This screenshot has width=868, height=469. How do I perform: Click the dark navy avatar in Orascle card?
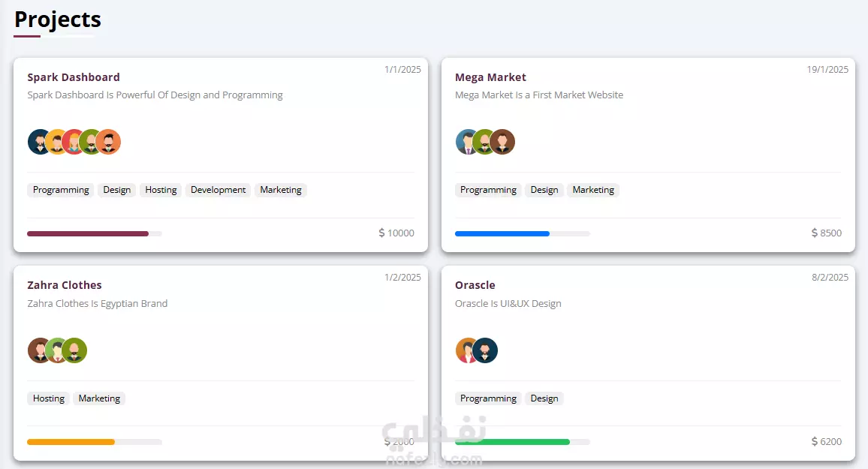tap(486, 350)
